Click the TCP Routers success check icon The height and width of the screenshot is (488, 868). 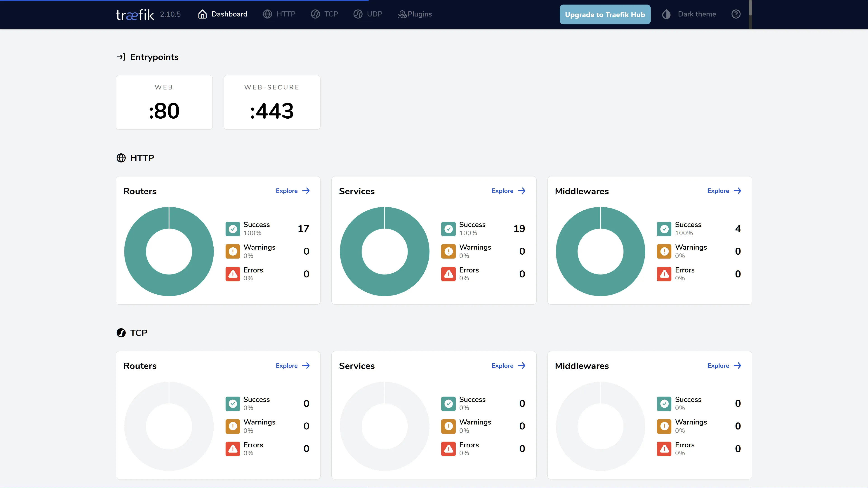click(x=233, y=404)
